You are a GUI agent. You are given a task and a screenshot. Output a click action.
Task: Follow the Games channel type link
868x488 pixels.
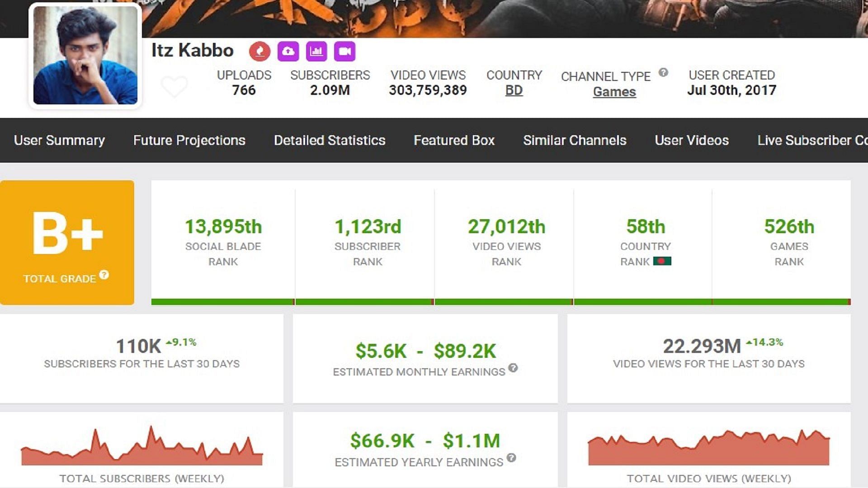pyautogui.click(x=614, y=92)
